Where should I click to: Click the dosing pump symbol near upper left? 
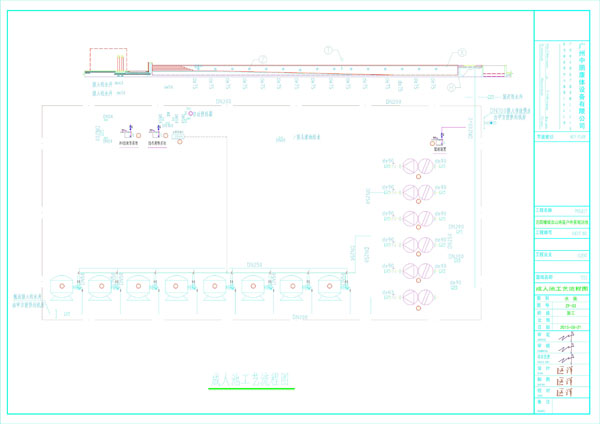click(128, 131)
